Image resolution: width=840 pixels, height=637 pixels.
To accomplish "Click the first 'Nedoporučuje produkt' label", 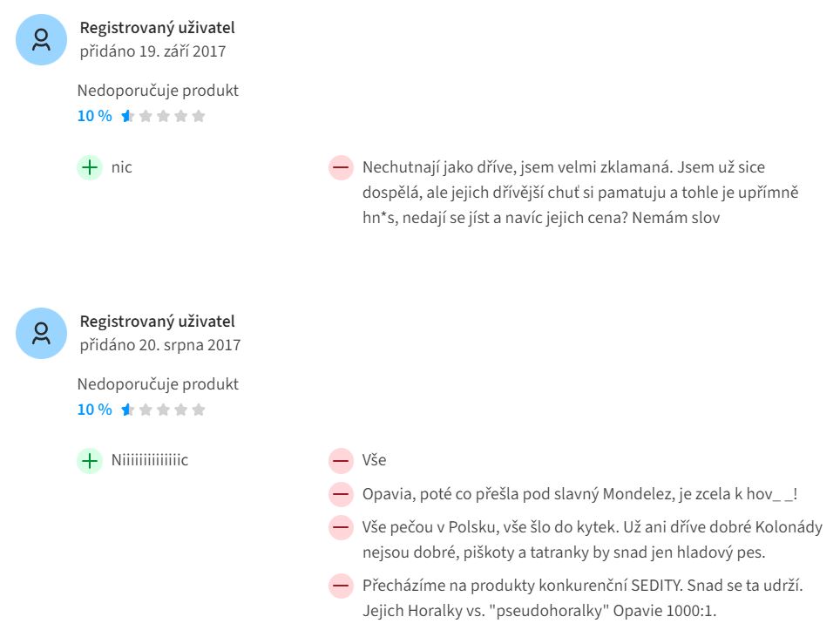I will coord(158,91).
